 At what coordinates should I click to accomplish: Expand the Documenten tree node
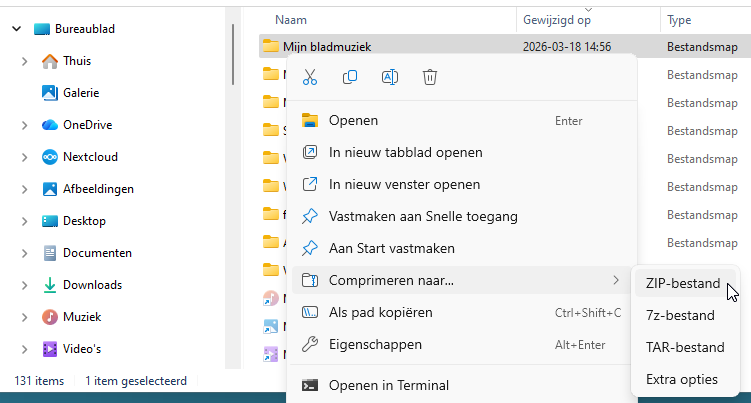tap(24, 253)
